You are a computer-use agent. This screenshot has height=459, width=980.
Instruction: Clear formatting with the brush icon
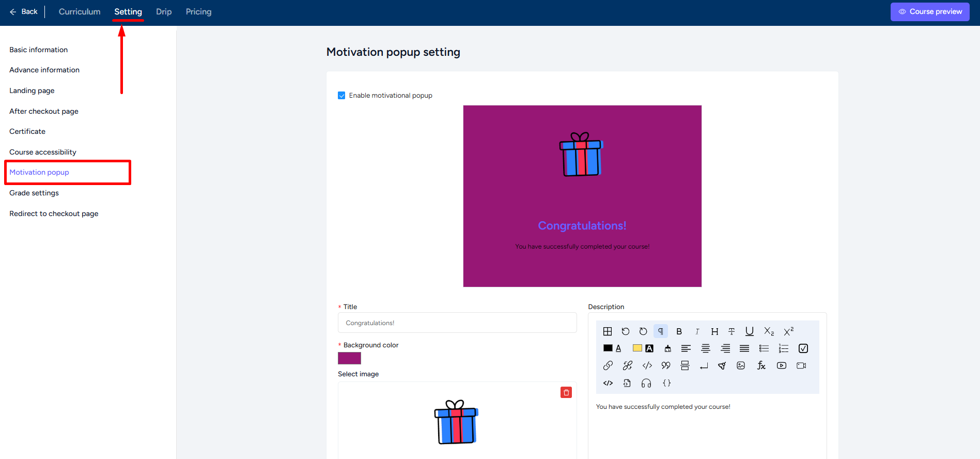667,348
